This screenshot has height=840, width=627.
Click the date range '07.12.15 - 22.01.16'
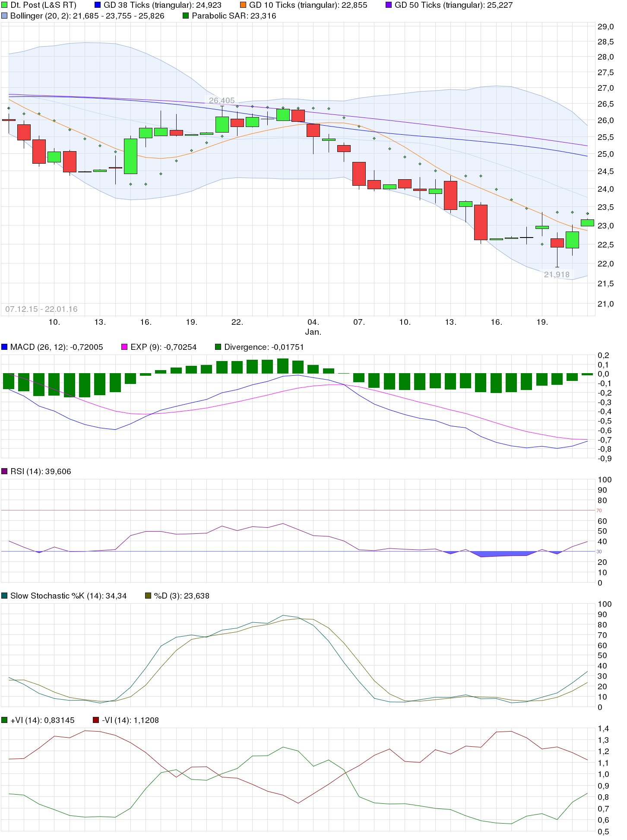pos(41,309)
